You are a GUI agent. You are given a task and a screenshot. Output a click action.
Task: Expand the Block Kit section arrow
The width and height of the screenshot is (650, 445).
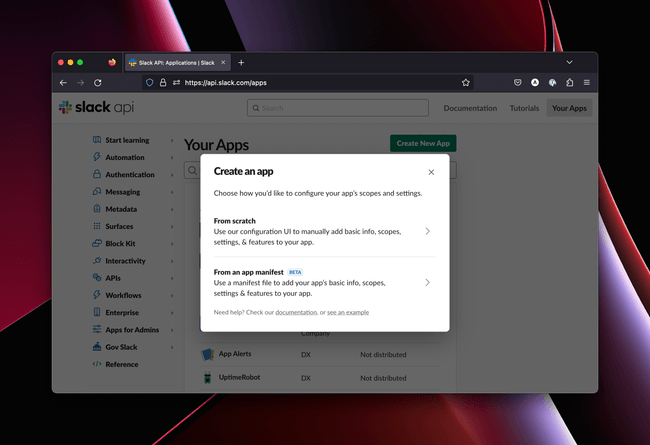(172, 243)
